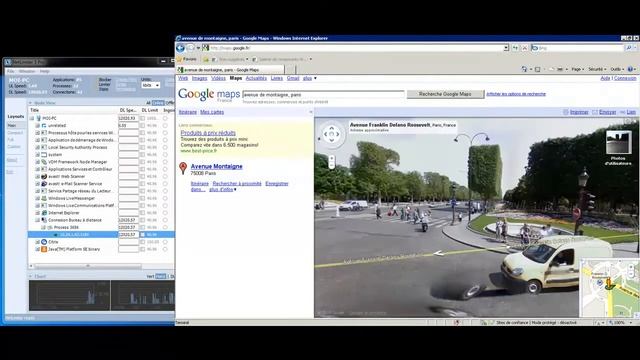Click the Itinéraire link above the results
The image size is (640, 360).
(188, 112)
